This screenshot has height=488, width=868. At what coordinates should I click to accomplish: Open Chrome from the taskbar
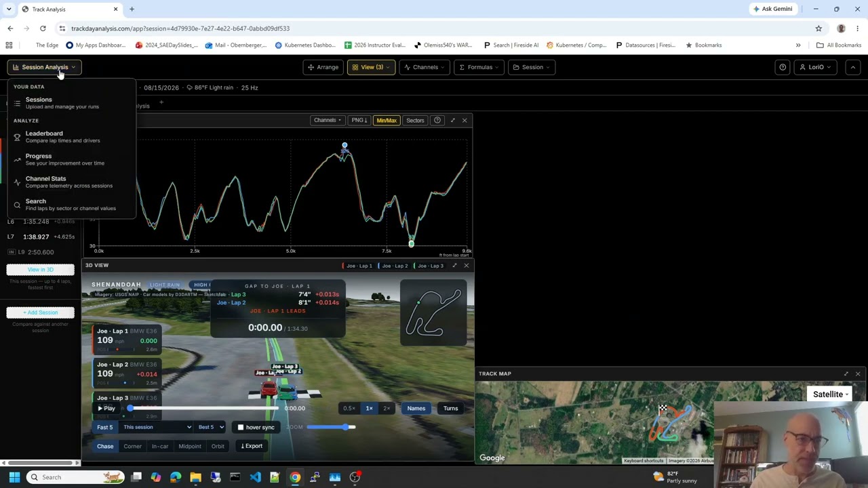click(x=295, y=477)
